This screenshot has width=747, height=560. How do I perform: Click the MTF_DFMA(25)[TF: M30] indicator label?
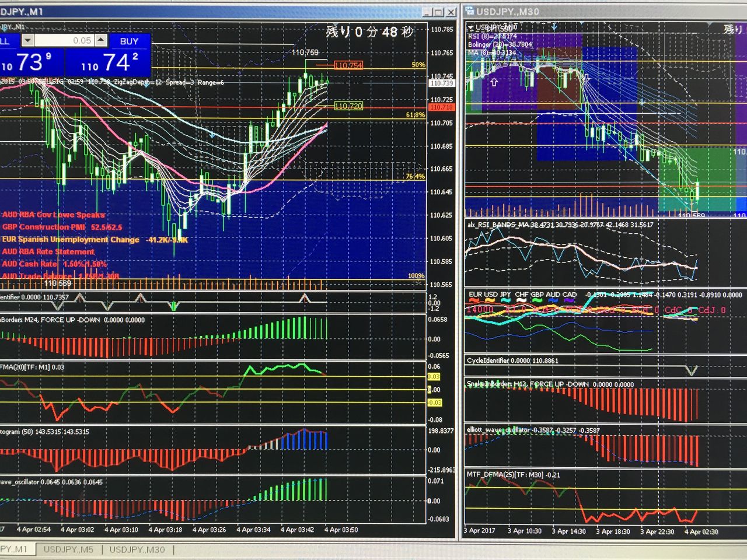point(514,475)
